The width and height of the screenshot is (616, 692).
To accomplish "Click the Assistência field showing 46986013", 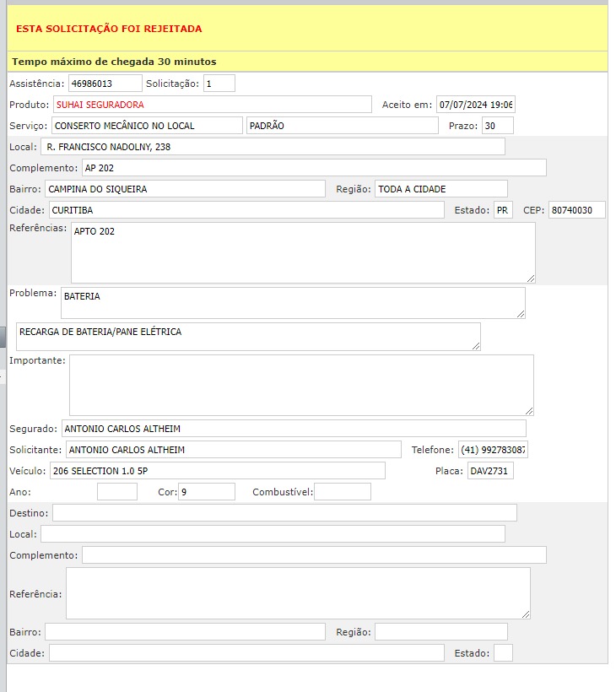I will (x=105, y=84).
